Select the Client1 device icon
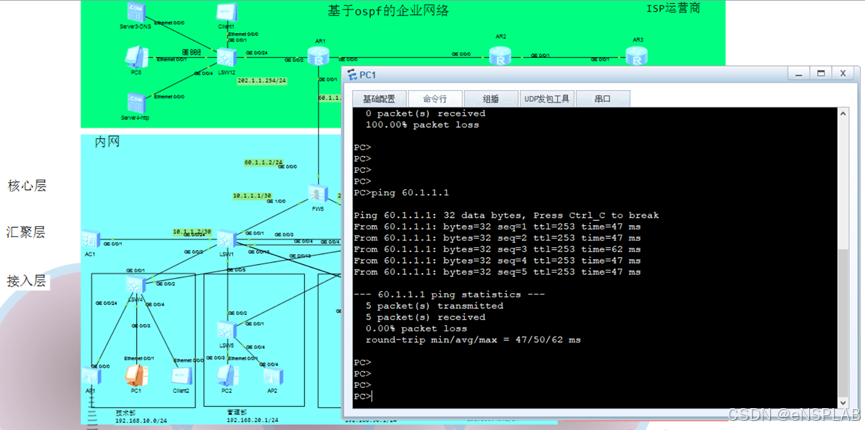Screen dimensions: 865x430 coord(227,12)
